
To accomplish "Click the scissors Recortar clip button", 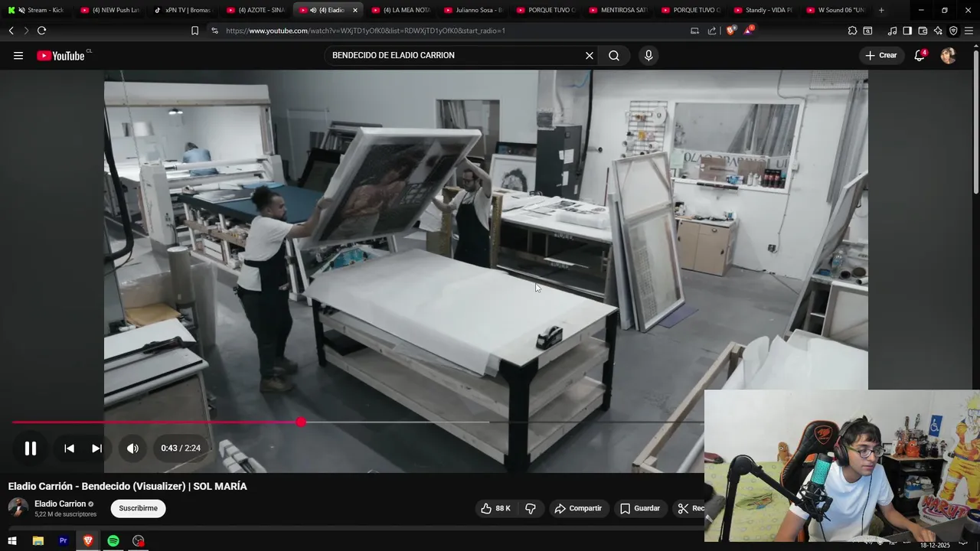I will coord(690,508).
